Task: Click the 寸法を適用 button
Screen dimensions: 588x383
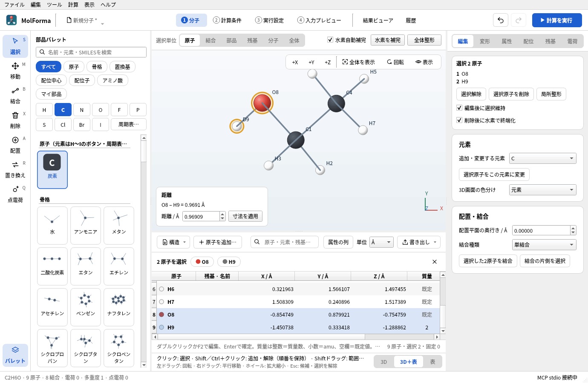Action: (245, 216)
